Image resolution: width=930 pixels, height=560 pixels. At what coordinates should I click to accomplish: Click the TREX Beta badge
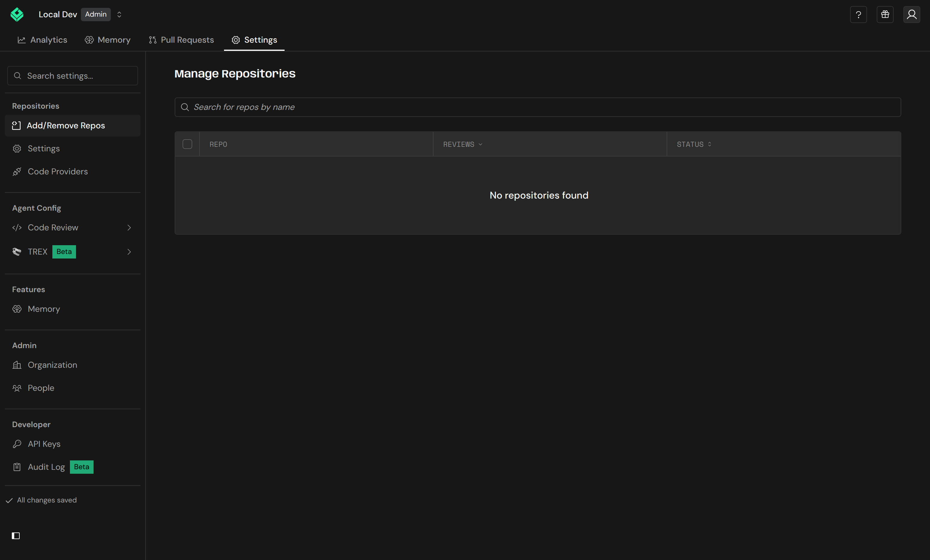(x=64, y=252)
